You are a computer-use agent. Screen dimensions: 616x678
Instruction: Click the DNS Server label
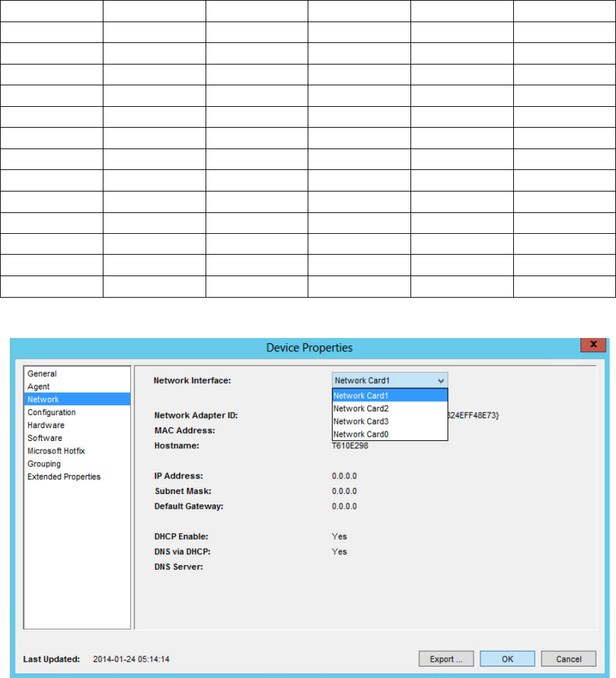(179, 567)
